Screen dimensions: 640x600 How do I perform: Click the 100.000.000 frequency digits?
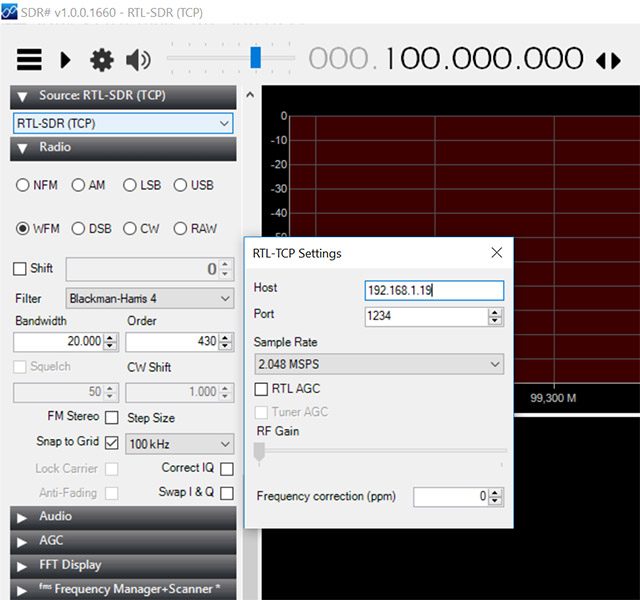pyautogui.click(x=484, y=58)
